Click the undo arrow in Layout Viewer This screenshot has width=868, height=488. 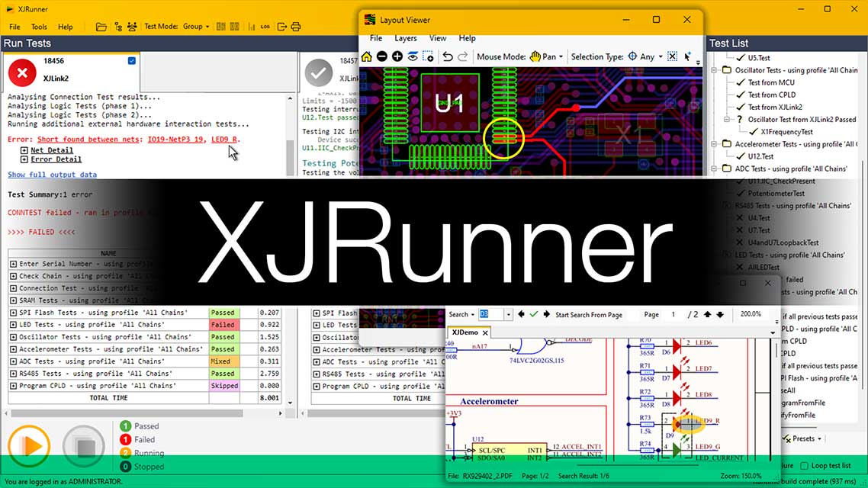click(x=448, y=56)
